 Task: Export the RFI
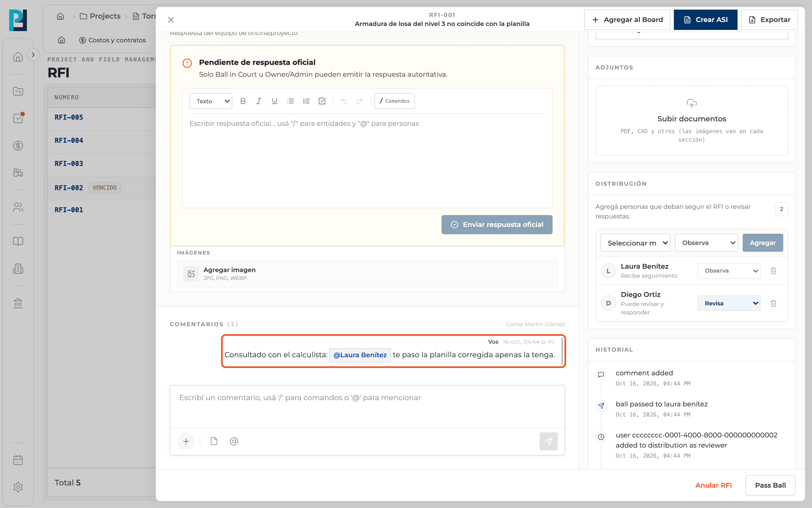(769, 19)
